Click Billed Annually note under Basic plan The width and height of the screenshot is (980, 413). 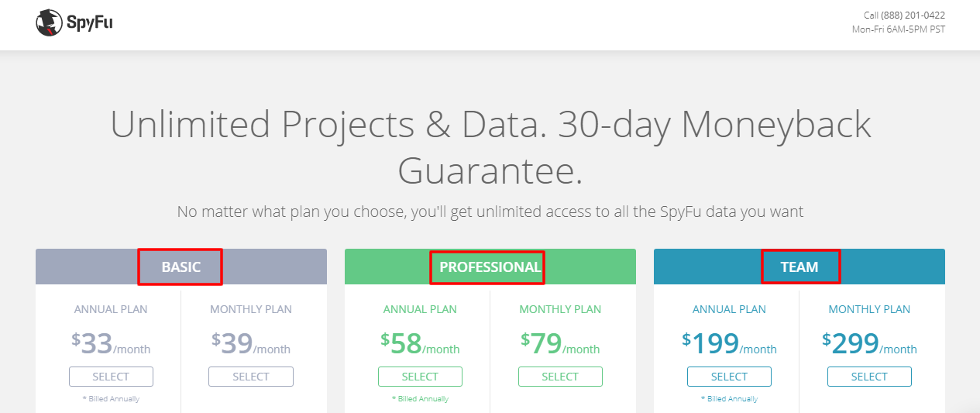[111, 399]
